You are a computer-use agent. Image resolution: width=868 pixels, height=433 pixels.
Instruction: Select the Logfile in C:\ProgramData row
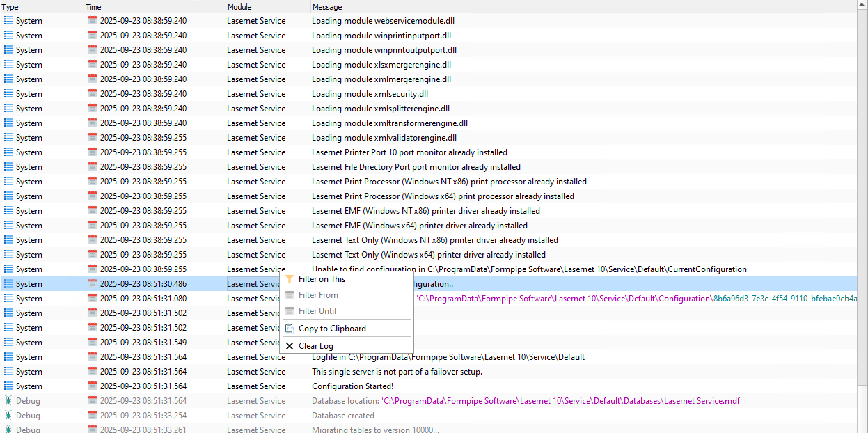tap(429, 357)
